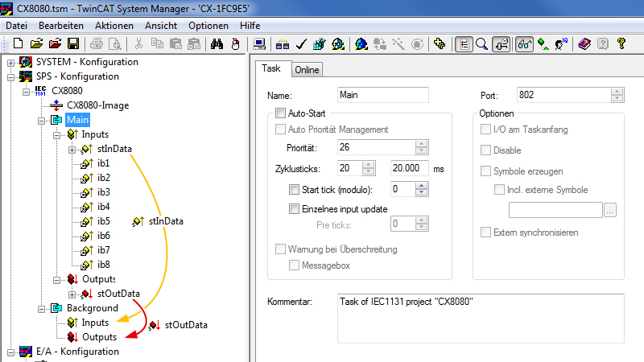644x362 pixels.
Task: Click the eyeglasses toolbar icon
Action: click(x=525, y=43)
